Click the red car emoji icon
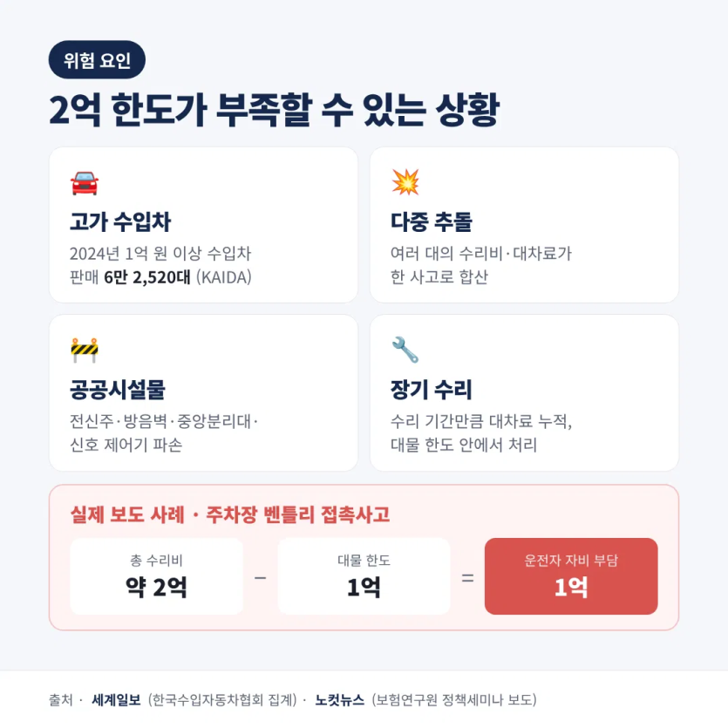The height and width of the screenshot is (728, 728). point(84,183)
